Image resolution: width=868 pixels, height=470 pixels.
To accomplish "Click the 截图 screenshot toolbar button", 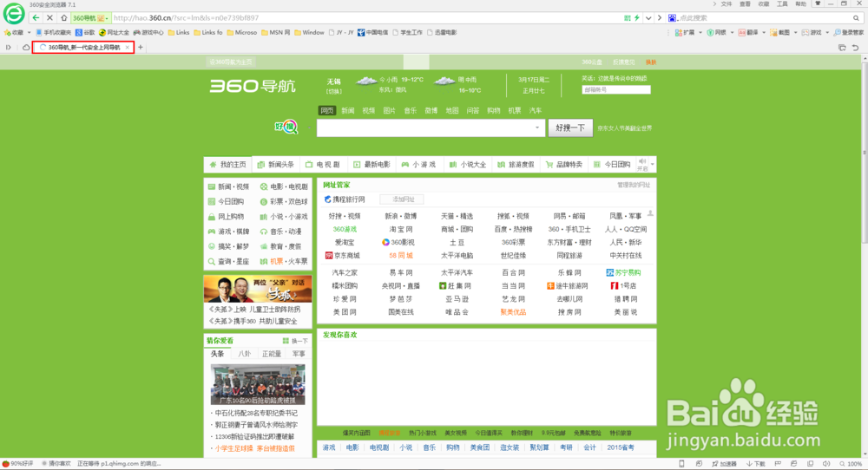I will coord(779,33).
